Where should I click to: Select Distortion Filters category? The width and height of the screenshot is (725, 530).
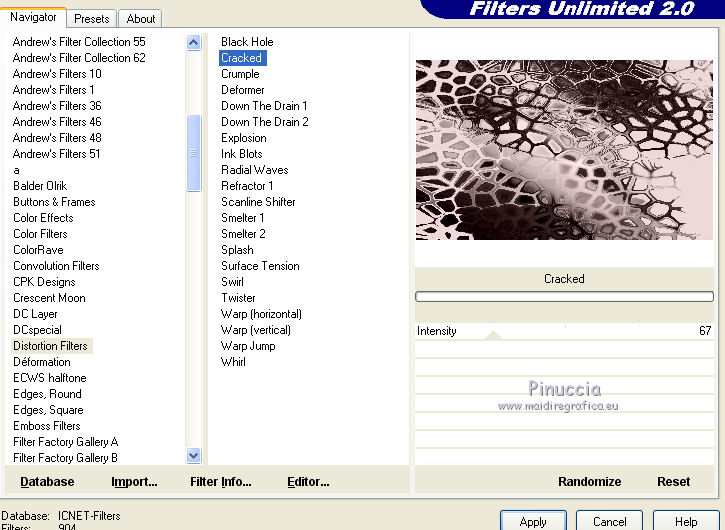tap(50, 346)
